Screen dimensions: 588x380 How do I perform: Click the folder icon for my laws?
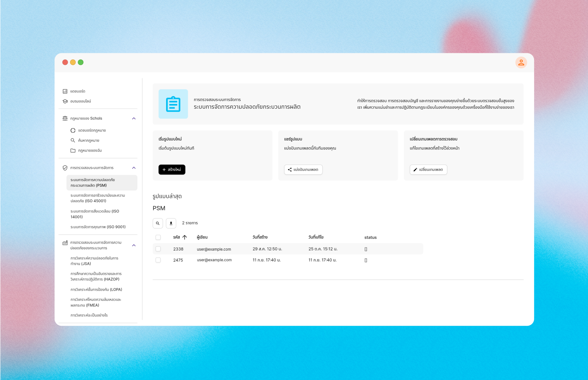coord(73,150)
